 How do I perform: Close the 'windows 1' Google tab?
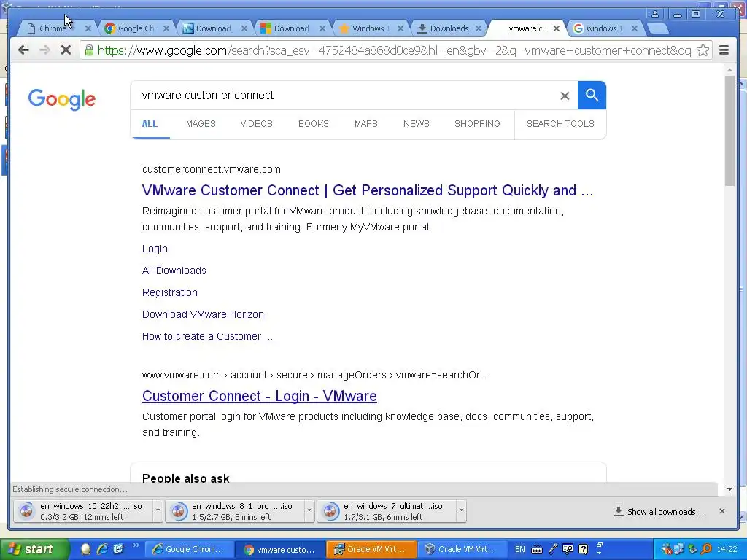tap(634, 28)
